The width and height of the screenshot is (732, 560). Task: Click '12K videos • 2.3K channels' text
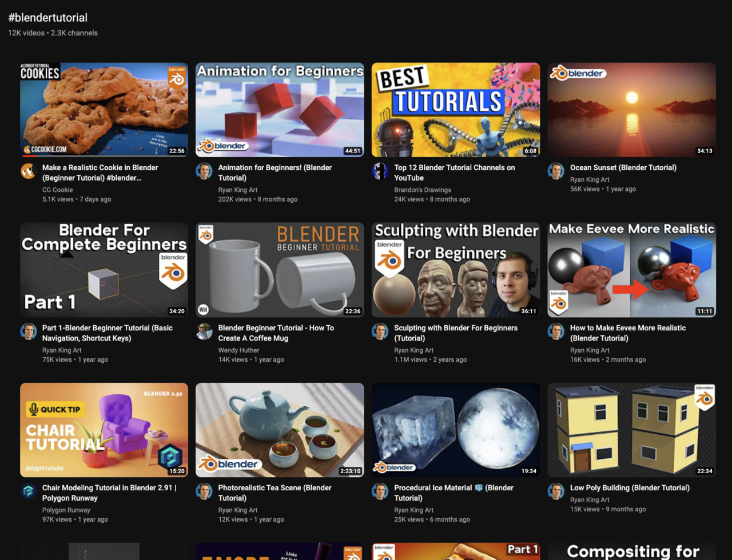pyautogui.click(x=53, y=33)
